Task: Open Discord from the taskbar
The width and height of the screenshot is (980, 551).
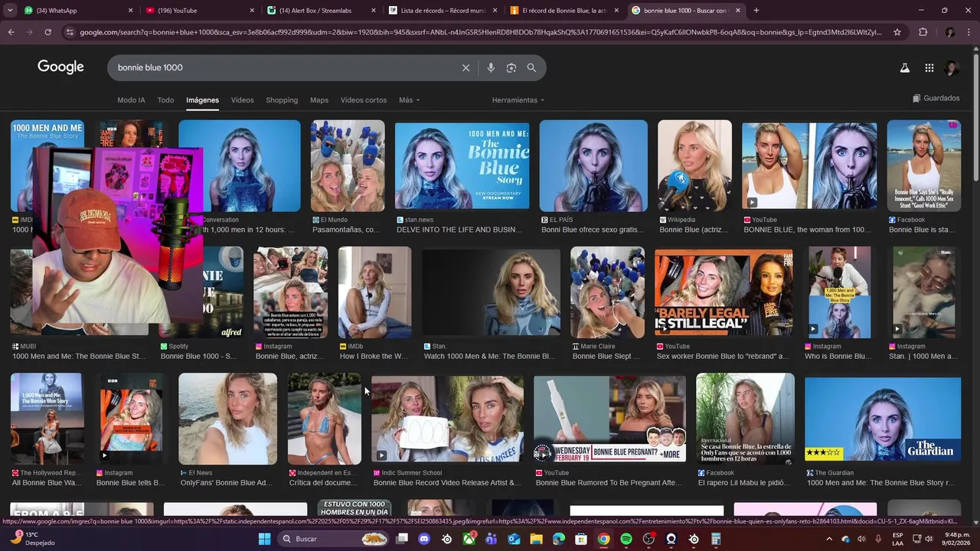Action: [424, 539]
